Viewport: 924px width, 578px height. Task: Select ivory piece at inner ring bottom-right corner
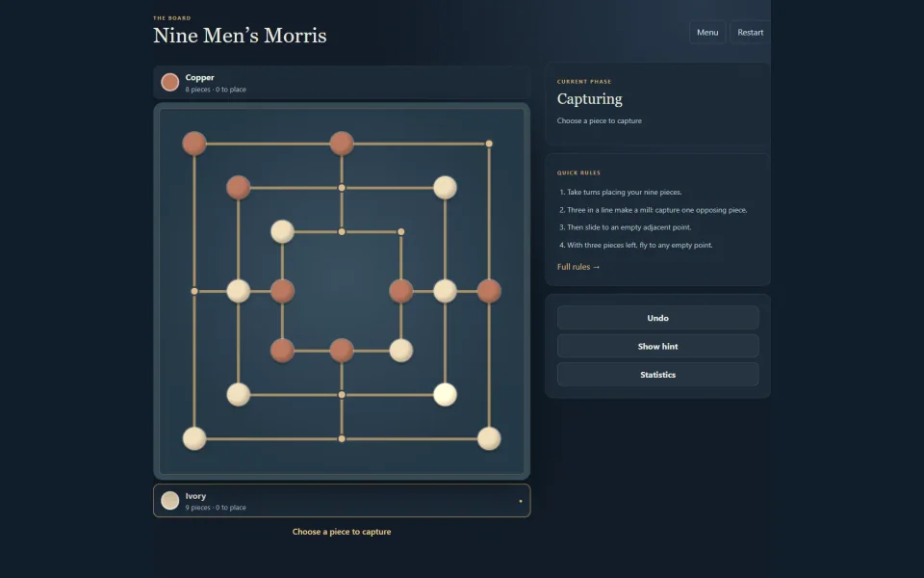click(401, 351)
